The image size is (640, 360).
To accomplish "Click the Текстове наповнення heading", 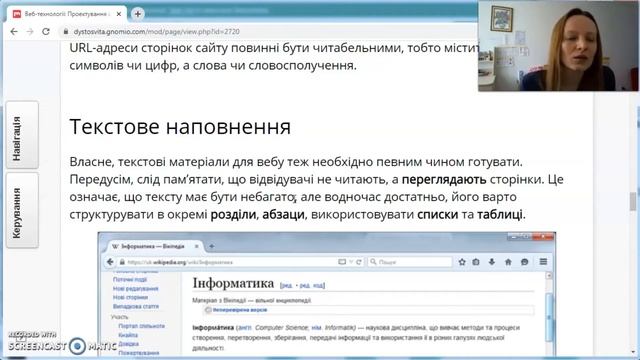I will tap(180, 127).
